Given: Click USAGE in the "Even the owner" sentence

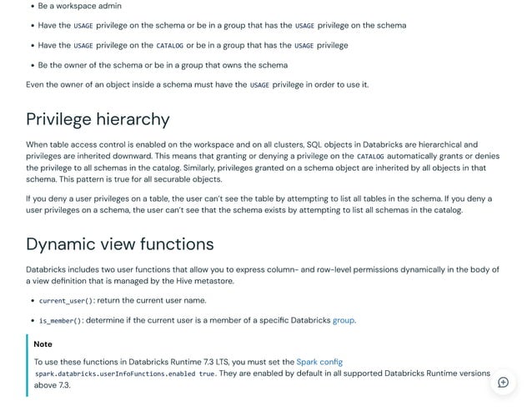Looking at the screenshot, I should (x=259, y=85).
